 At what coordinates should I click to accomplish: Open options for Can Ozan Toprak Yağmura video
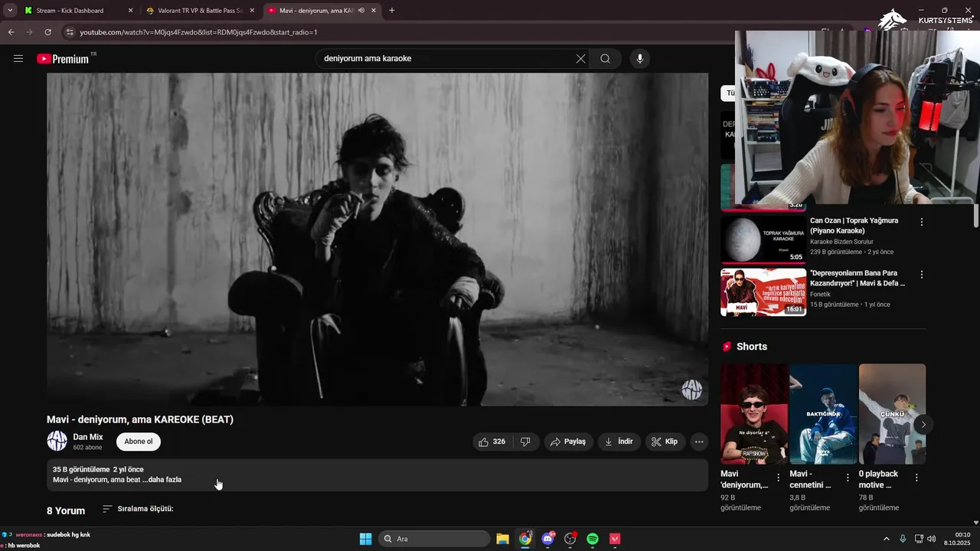(922, 222)
